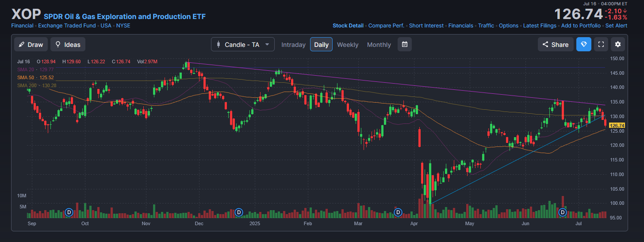The image size is (644, 242).
Task: Click the 126.74 current price tag on axis
Action: pyautogui.click(x=617, y=126)
